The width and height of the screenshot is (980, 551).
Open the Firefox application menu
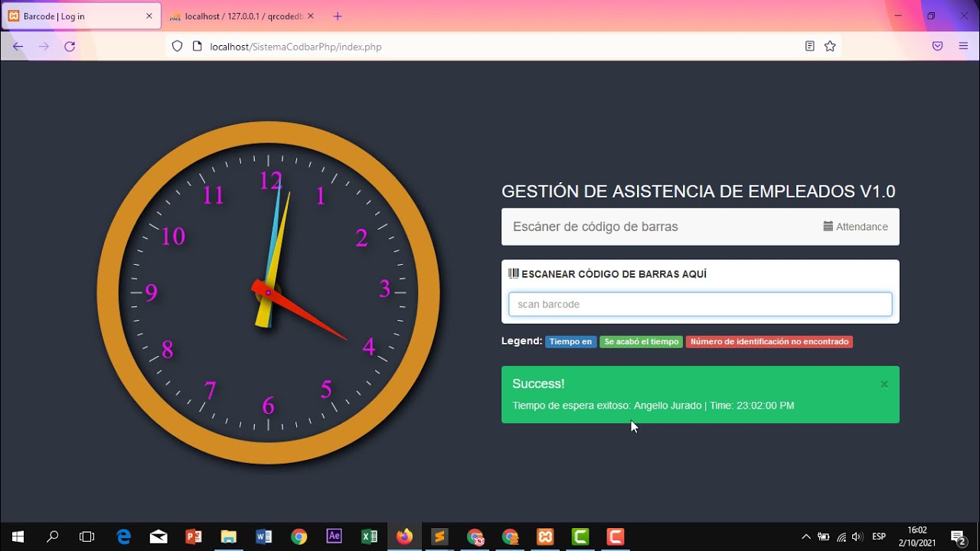click(964, 47)
